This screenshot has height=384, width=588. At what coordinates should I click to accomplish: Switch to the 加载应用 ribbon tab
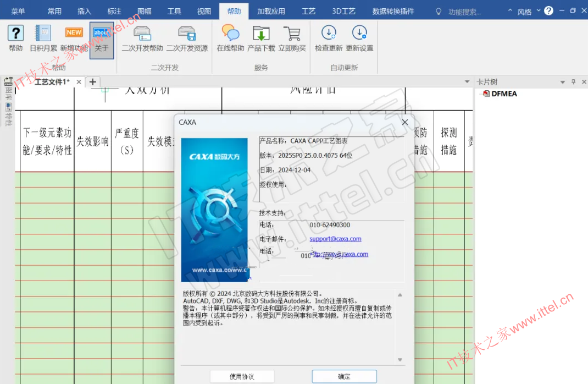(271, 11)
